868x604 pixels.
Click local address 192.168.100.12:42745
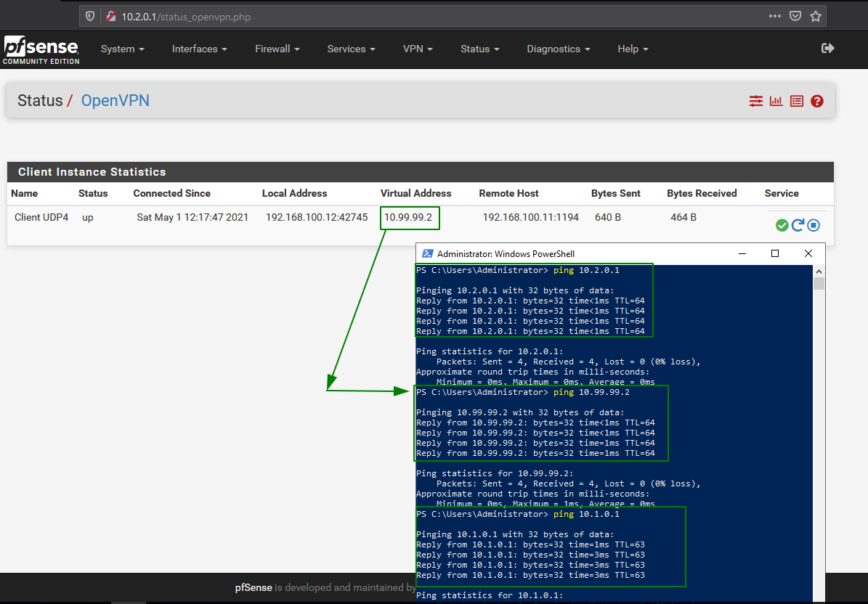pos(317,217)
